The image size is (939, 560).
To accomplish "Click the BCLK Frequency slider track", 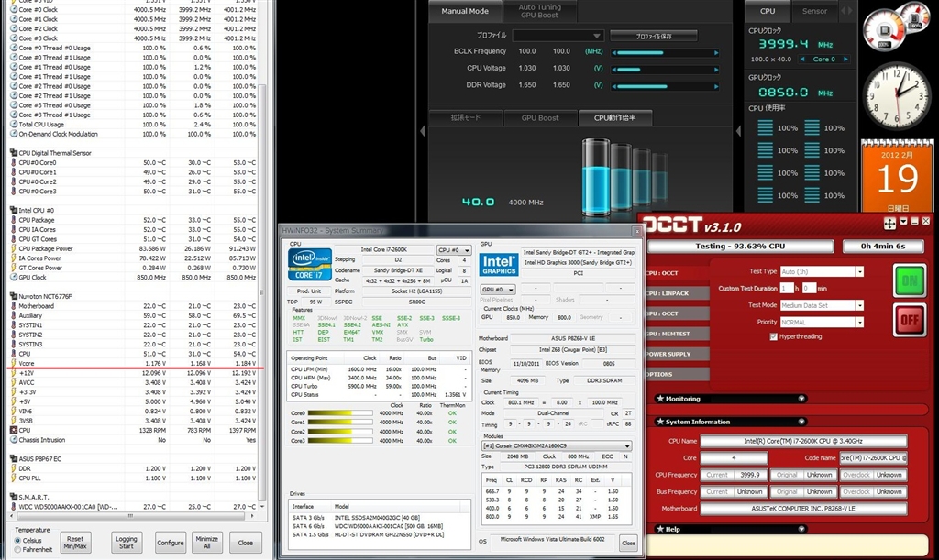I will [665, 52].
